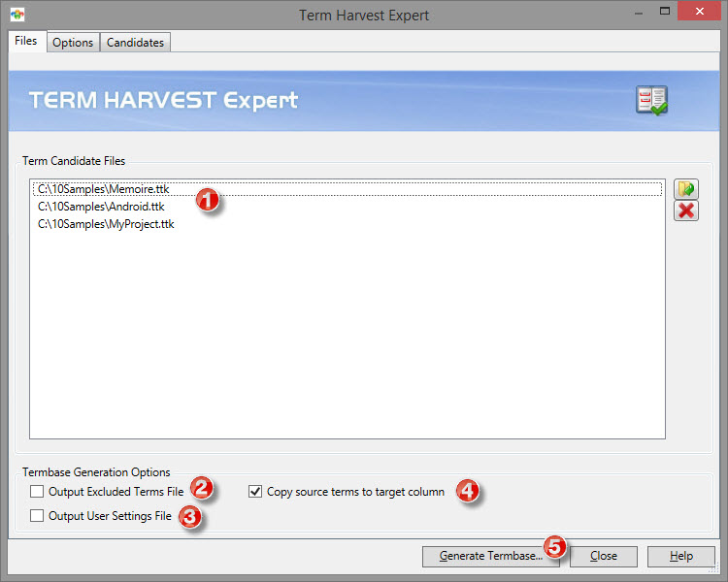Image resolution: width=728 pixels, height=582 pixels.
Task: Select C:\10Samples\Memoire.ttk in the list
Action: click(347, 189)
